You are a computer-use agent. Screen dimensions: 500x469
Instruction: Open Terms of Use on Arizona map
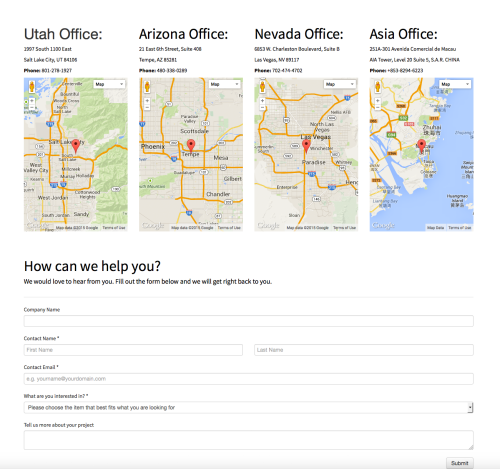(x=229, y=228)
